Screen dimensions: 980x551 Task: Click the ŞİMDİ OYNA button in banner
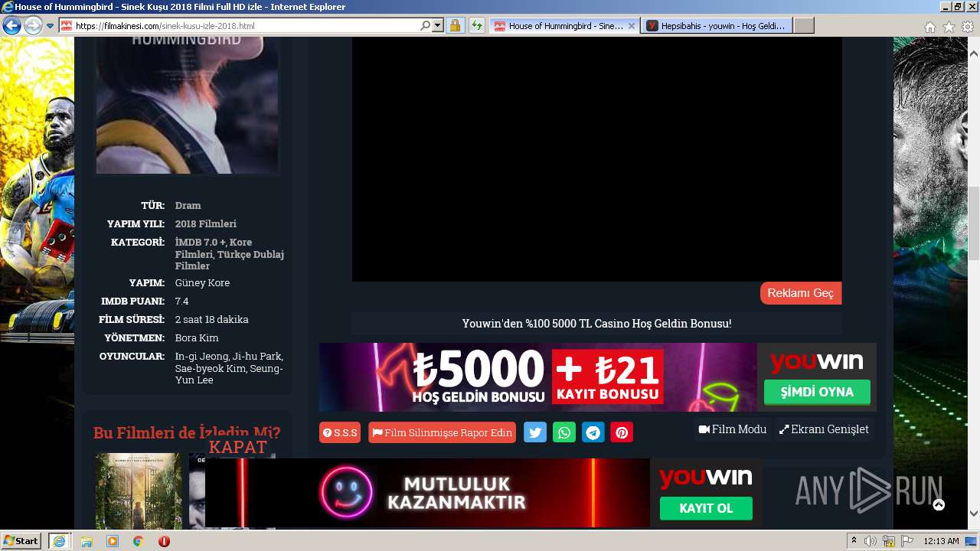coord(817,392)
